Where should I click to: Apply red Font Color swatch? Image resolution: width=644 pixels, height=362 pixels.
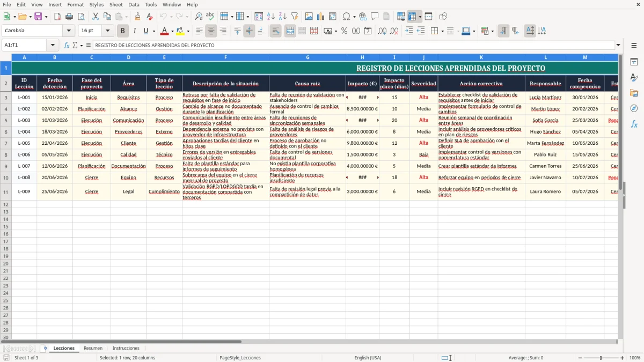click(164, 31)
